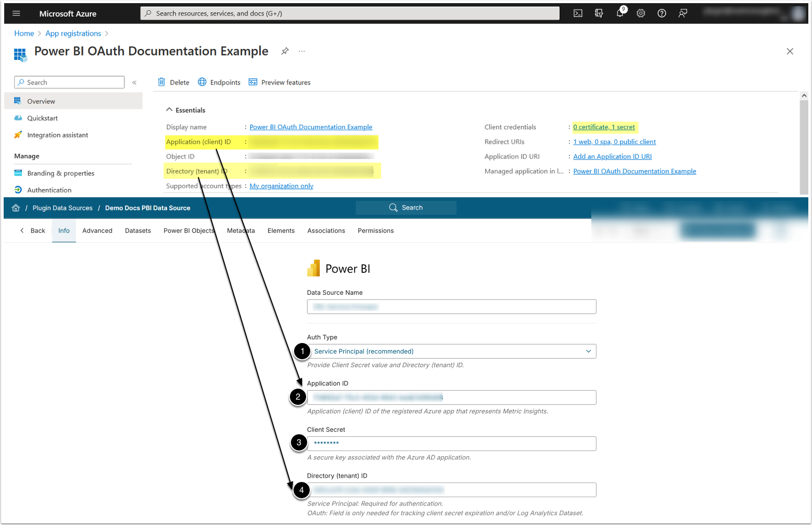Collapse the Essentials section

(169, 110)
